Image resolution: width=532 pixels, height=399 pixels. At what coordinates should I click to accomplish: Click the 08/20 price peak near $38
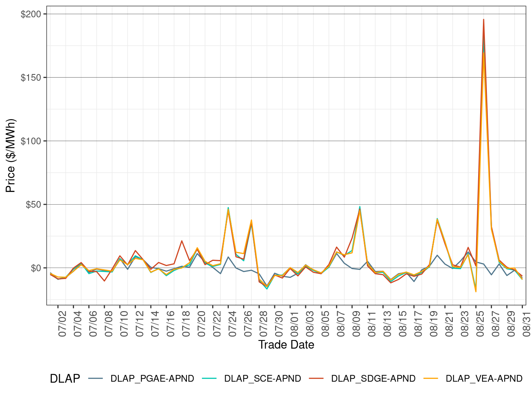point(437,219)
